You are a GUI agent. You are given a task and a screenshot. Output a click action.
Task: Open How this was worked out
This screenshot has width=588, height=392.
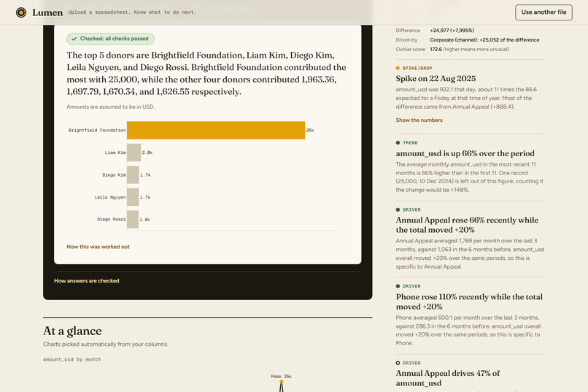(98, 247)
